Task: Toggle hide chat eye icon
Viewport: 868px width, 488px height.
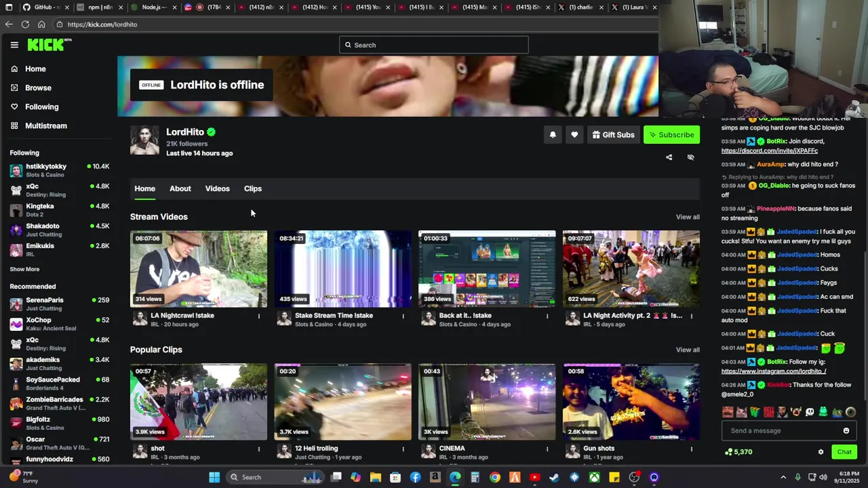Action: pyautogui.click(x=690, y=157)
